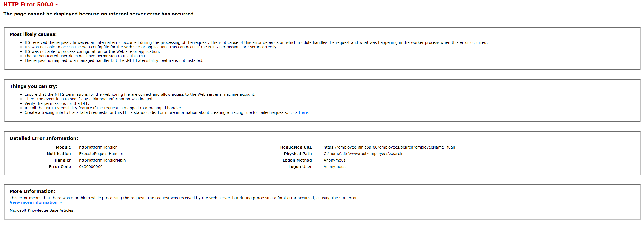This screenshot has width=644, height=226.
Task: Click the 'httpPlatformHandlerMain' handler value
Action: point(102,160)
